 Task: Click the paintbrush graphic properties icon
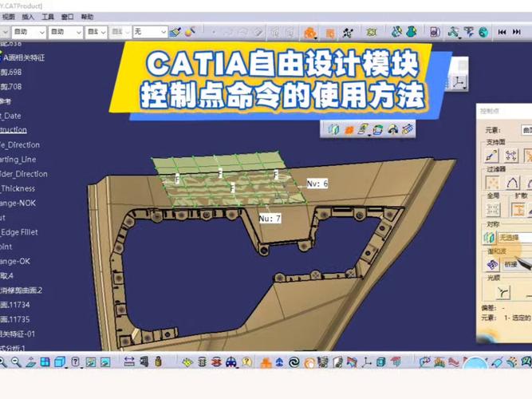pos(175,32)
